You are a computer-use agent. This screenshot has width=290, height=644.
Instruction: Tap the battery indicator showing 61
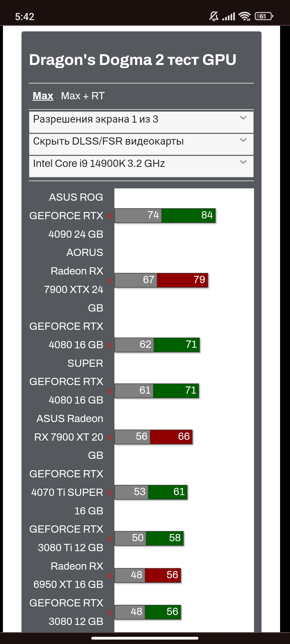point(264,16)
